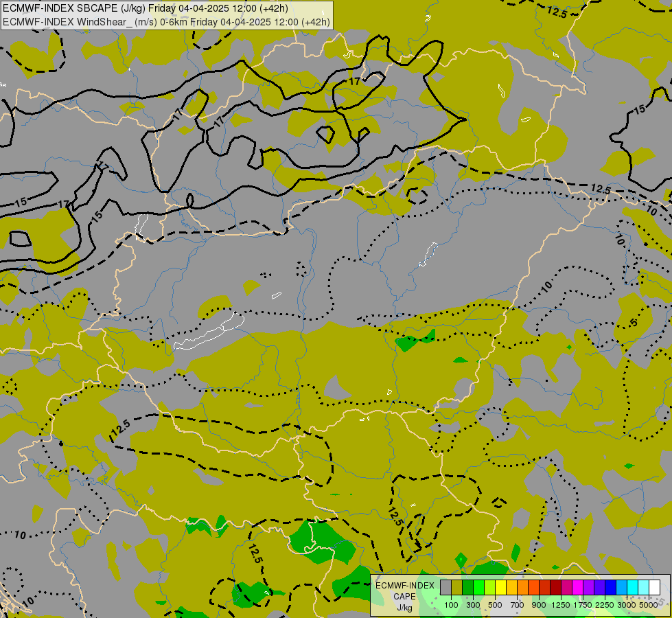Click the 700 value in legend scale
The width and height of the screenshot is (672, 618).
click(518, 605)
